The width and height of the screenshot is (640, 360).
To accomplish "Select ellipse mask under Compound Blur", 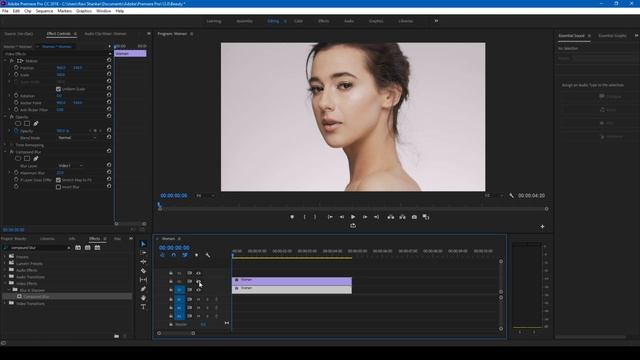I will point(18,158).
